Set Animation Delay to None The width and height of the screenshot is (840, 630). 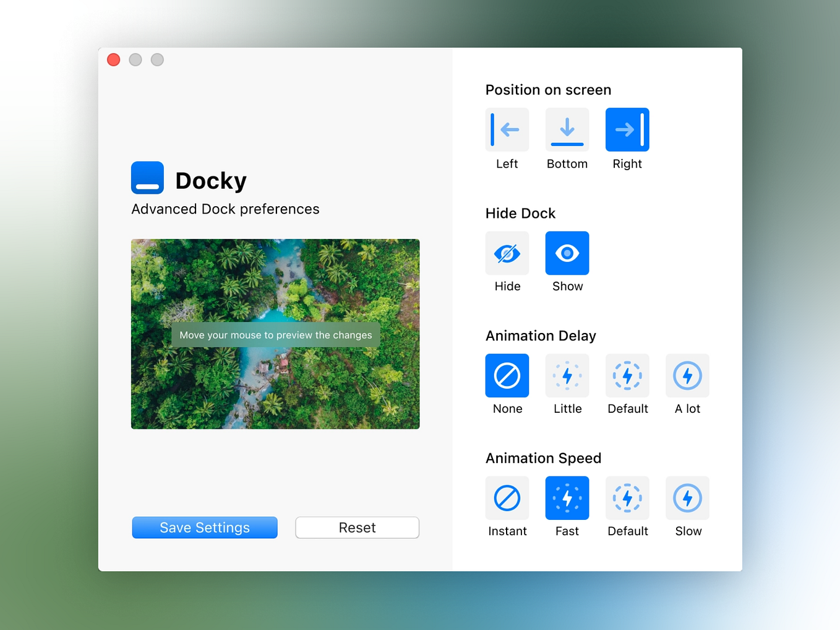507,376
